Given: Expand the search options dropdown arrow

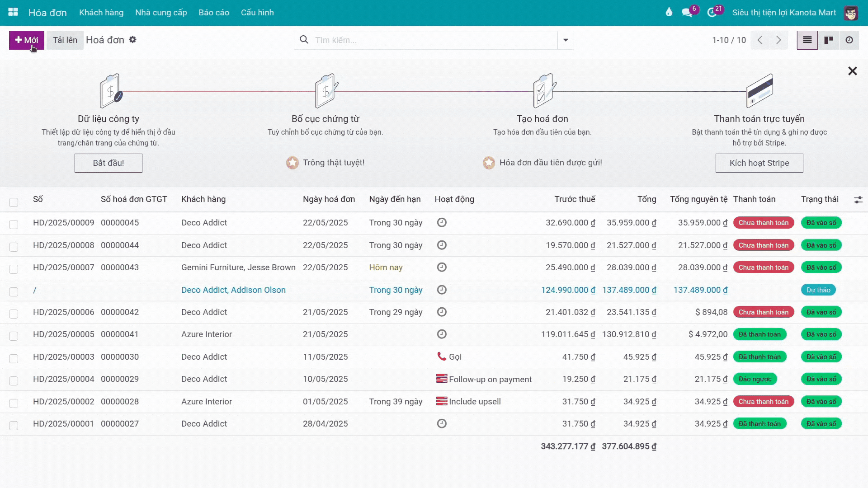Looking at the screenshot, I should (566, 40).
